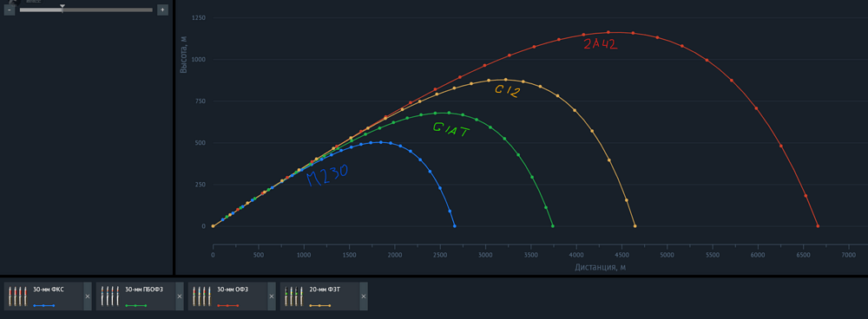Screen dimensions: 868x319
Task: Click the 5000 distance axis label
Action: pos(667,255)
